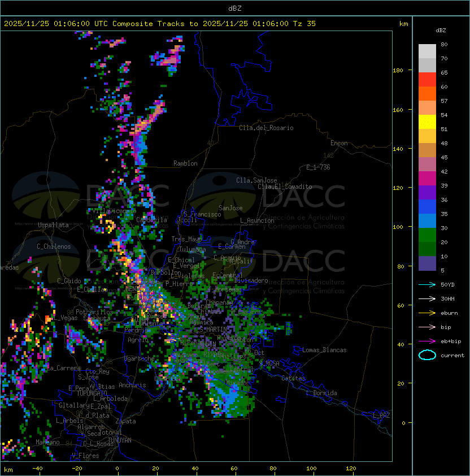Pick the magenta swatch in dBZ legend
470x476 pixels.
pyautogui.click(x=427, y=179)
